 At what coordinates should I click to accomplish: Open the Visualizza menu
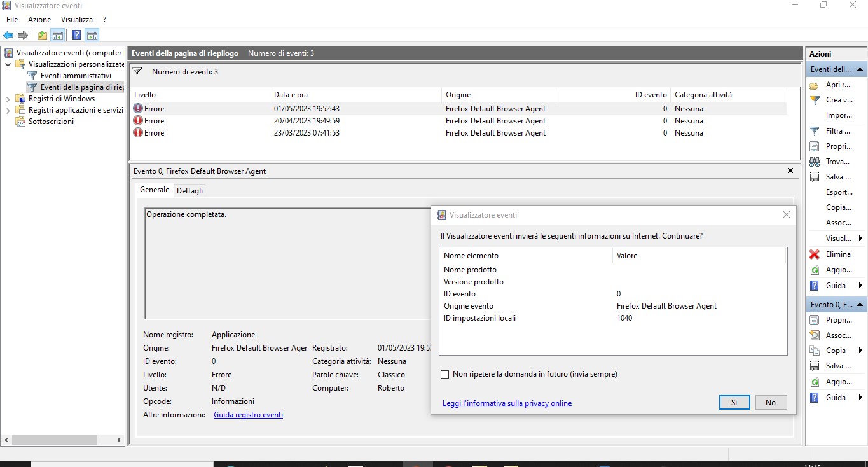click(77, 20)
